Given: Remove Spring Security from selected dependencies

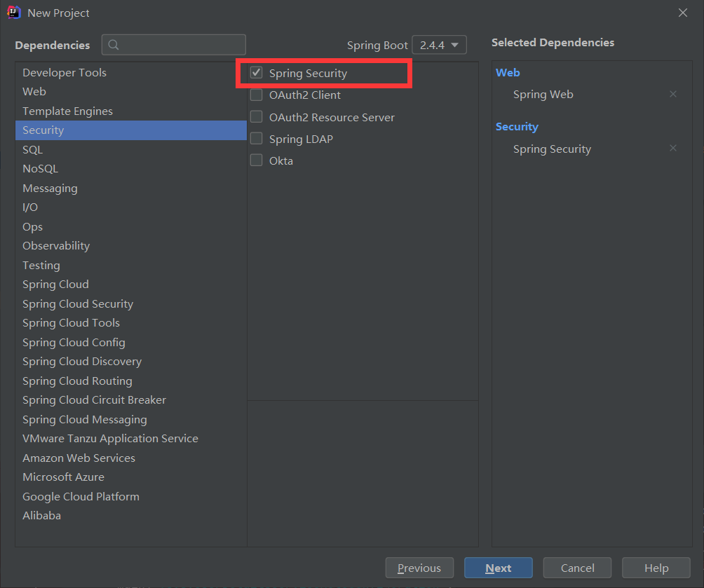Looking at the screenshot, I should pyautogui.click(x=672, y=148).
